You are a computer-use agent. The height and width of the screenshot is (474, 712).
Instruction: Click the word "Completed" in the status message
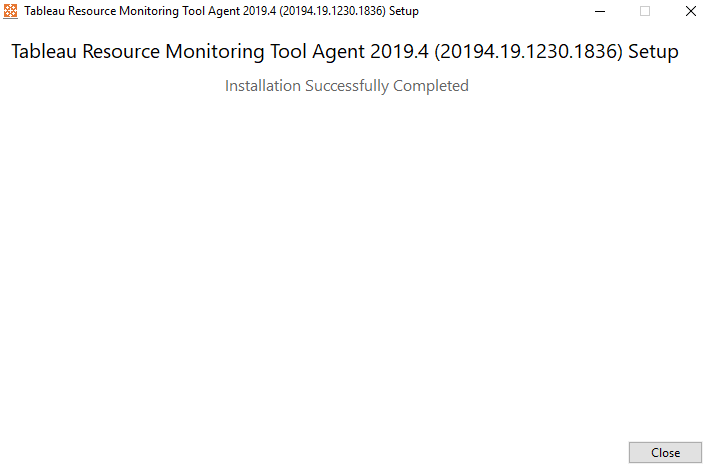431,86
